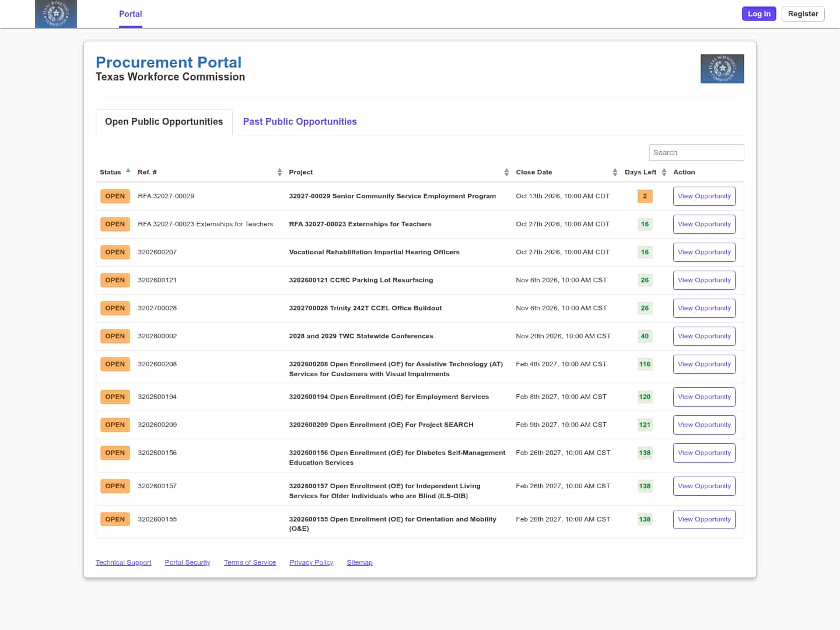The image size is (840, 630).
Task: Click Ref number 3202700028
Action: click(x=157, y=309)
